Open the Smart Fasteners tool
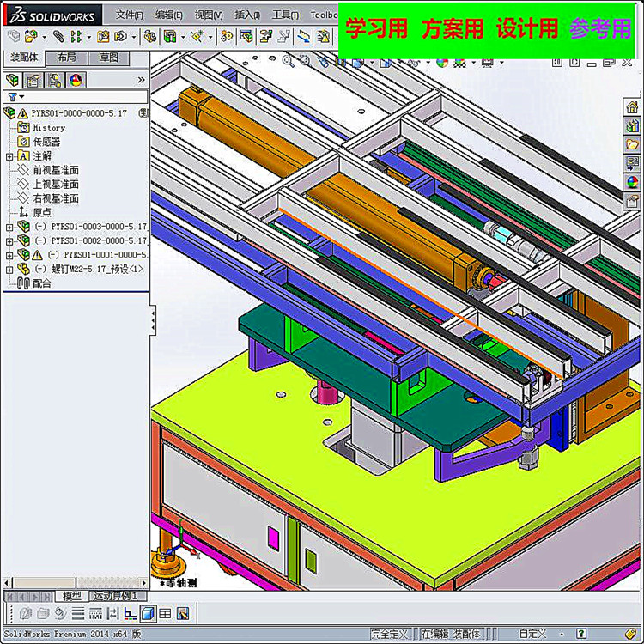 [x=103, y=37]
